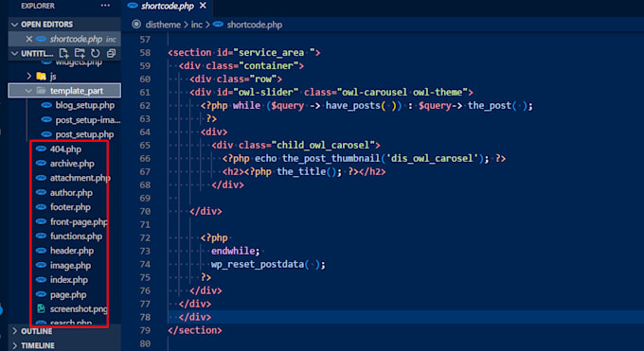Collapse all folders in explorer

[x=111, y=53]
